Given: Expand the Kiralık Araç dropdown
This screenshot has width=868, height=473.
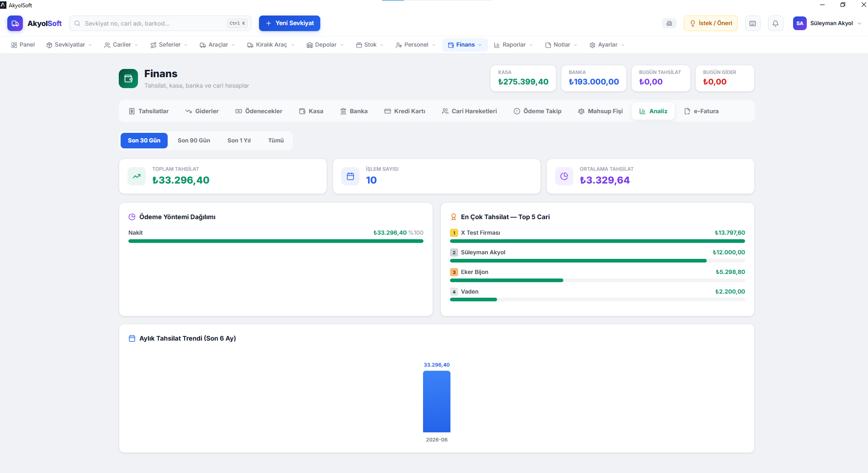Looking at the screenshot, I should pos(271,45).
